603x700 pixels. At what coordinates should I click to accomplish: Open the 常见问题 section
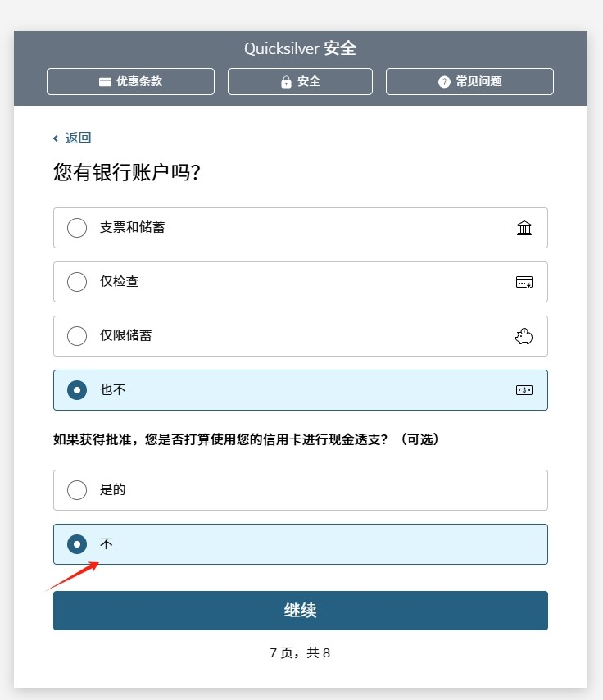pos(469,81)
